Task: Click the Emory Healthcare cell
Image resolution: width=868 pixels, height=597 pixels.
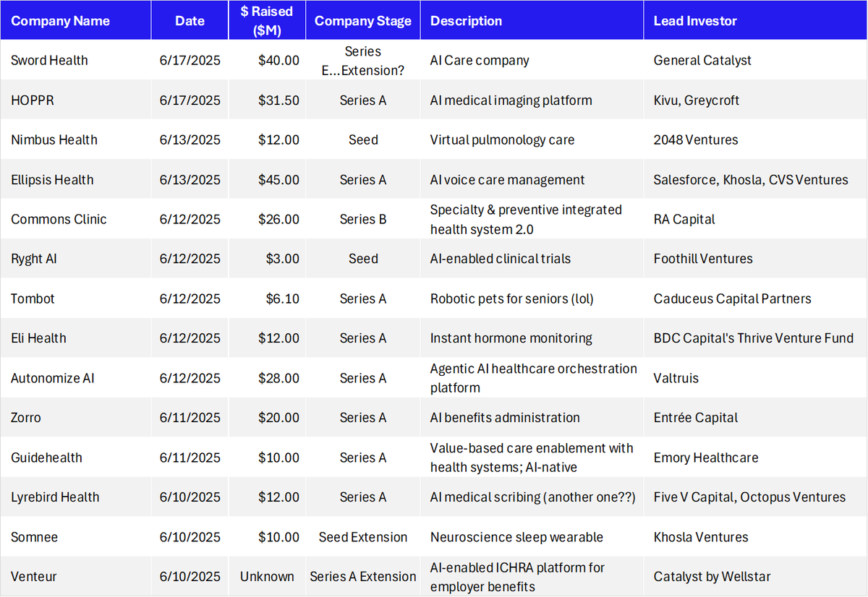Action: [756, 458]
